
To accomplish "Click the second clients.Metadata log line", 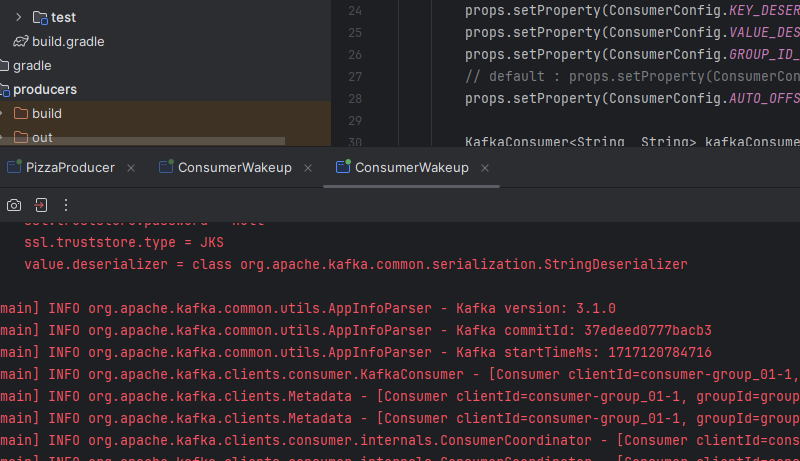I will point(400,418).
